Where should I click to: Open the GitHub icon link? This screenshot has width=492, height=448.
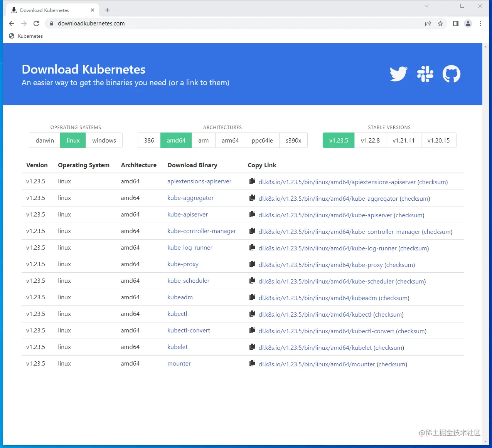[x=452, y=74]
